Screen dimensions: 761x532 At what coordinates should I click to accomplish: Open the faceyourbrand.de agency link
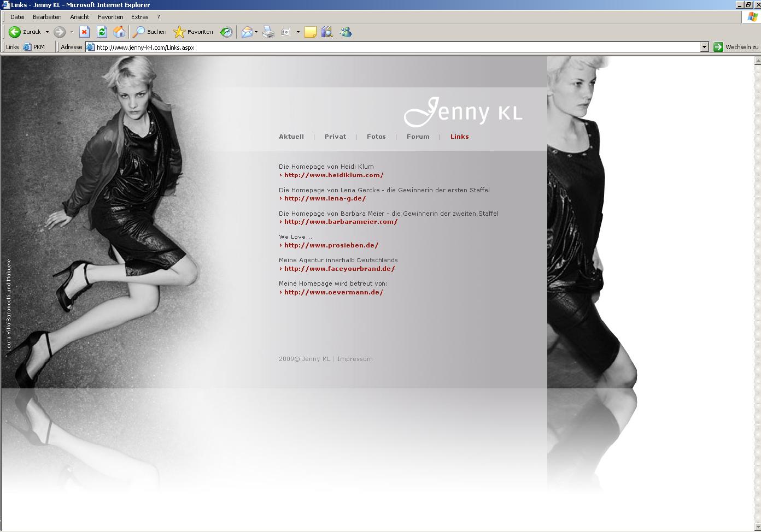pos(339,269)
